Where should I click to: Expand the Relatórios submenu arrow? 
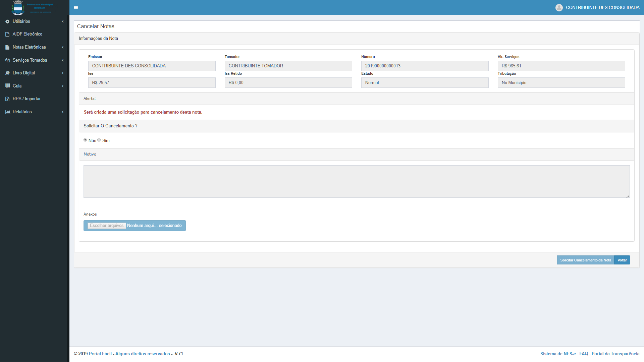pos(63,112)
